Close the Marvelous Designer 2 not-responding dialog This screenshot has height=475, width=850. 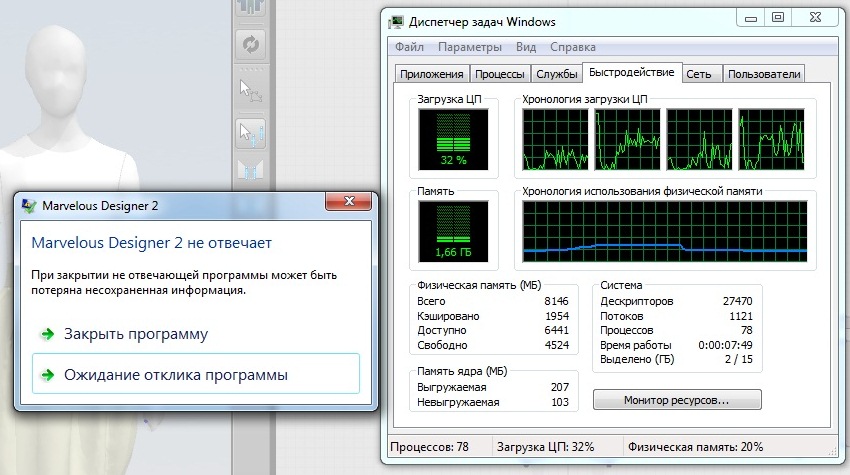[x=349, y=201]
